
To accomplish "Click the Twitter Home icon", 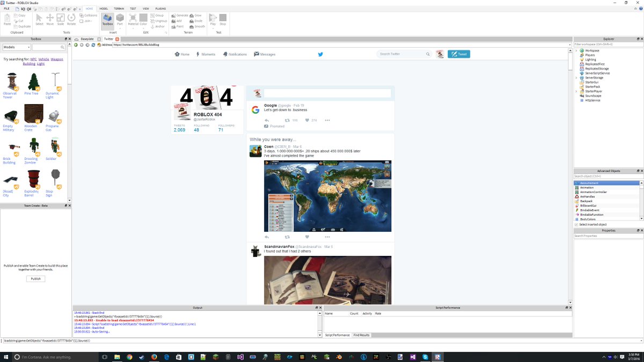I will pos(178,54).
